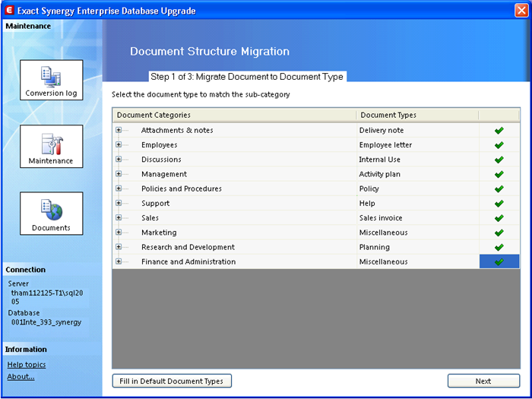Expand the Sales category
This screenshot has width=532, height=399.
click(x=119, y=217)
